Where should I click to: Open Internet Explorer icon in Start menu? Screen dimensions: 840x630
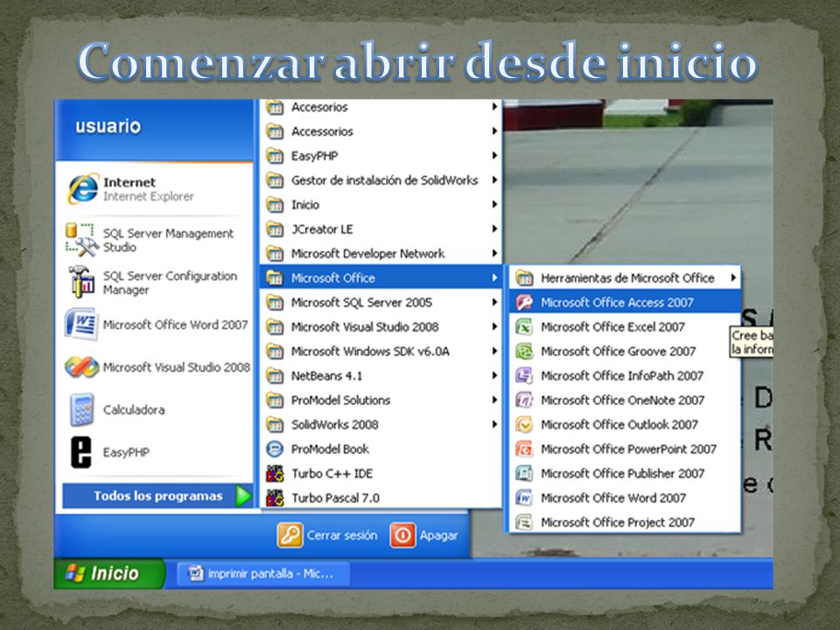(x=83, y=189)
